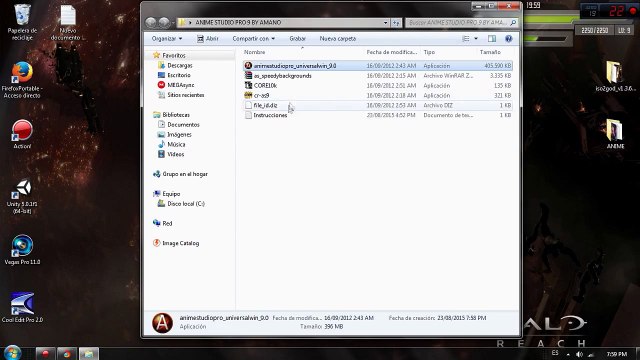Open the Organizar menu
Screen dimensions: 640x360
click(167, 38)
